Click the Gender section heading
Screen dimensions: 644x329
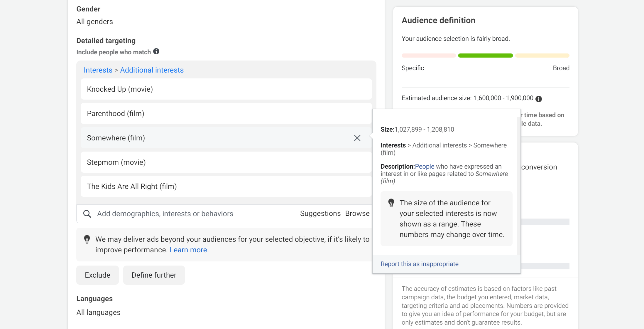[x=88, y=9]
